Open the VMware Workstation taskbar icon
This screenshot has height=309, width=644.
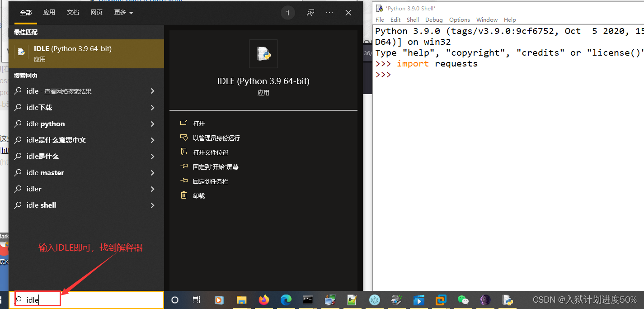441,300
